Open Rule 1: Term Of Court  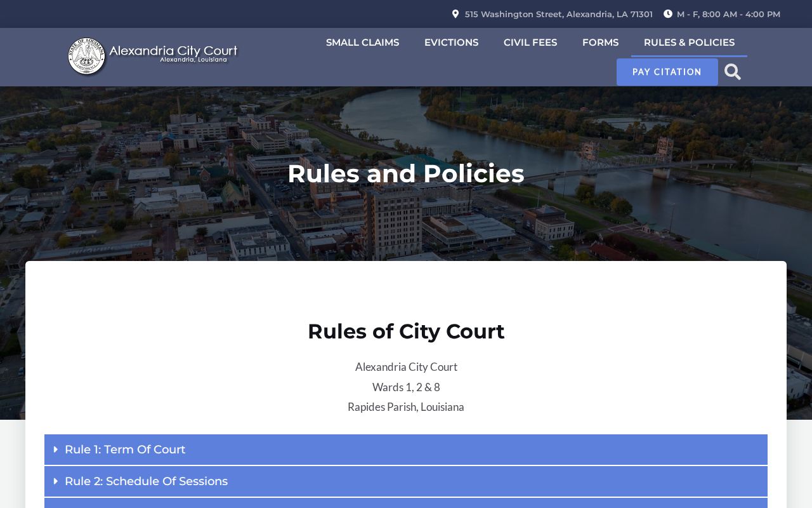pos(406,450)
